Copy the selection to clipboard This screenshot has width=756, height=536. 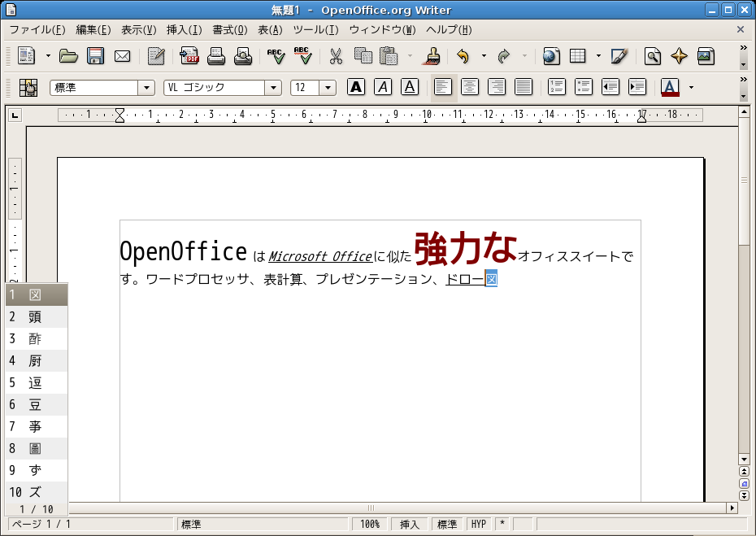pyautogui.click(x=363, y=56)
